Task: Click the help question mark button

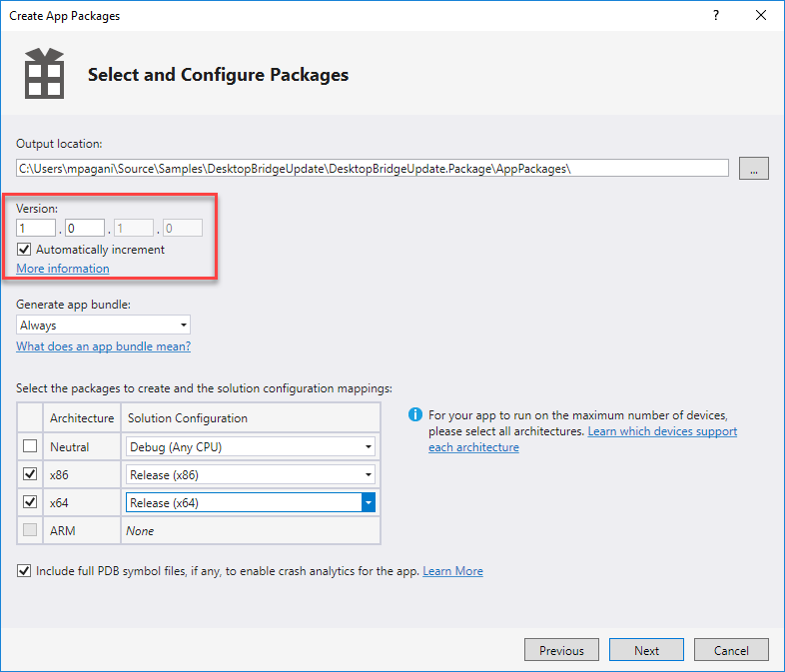Action: coord(716,16)
